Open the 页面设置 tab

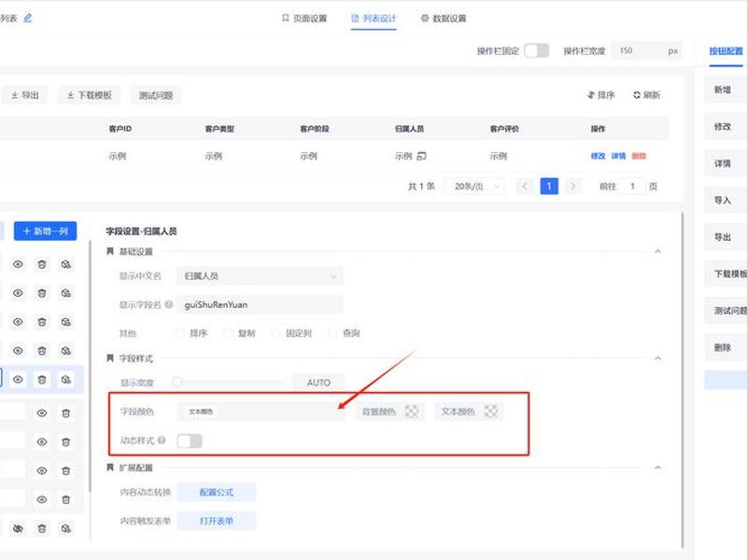click(x=304, y=18)
